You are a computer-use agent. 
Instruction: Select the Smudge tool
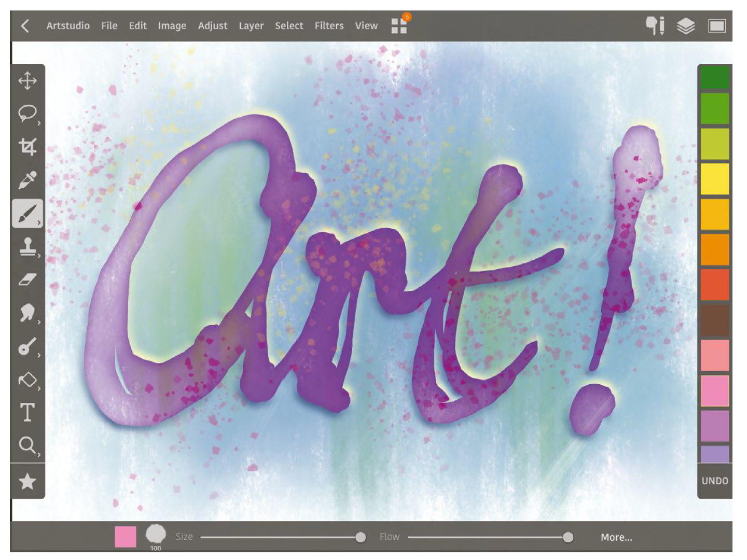[x=27, y=313]
